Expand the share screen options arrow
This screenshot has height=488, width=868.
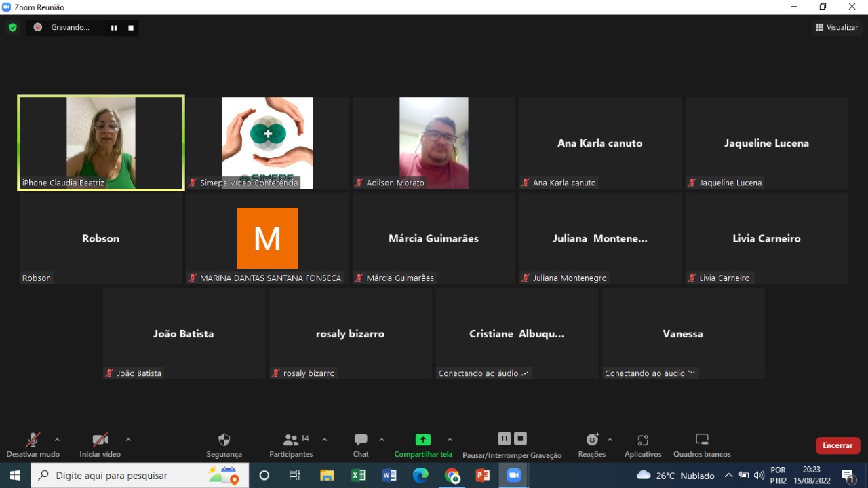(x=450, y=440)
